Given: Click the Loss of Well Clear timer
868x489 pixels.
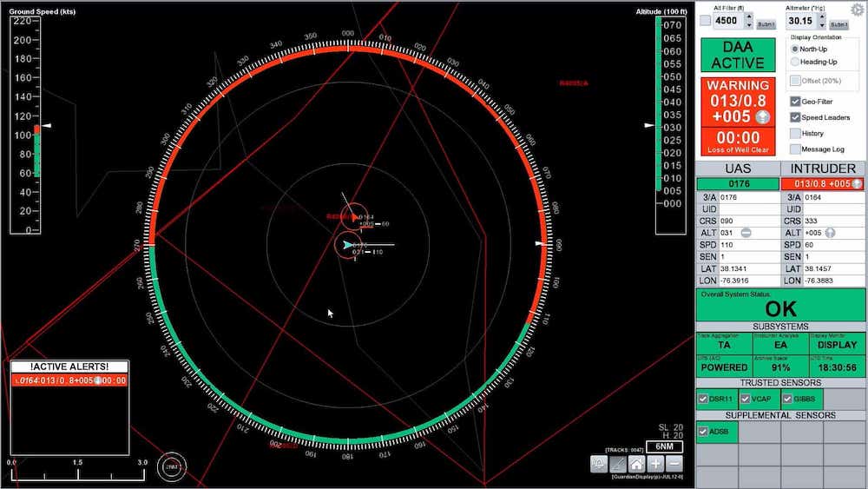Looking at the screenshot, I should (x=738, y=142).
